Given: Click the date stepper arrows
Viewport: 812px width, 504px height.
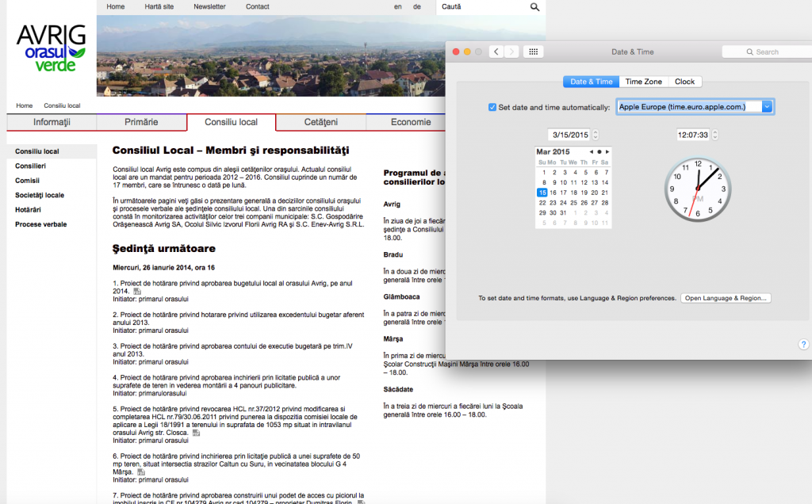Looking at the screenshot, I should pyautogui.click(x=595, y=135).
